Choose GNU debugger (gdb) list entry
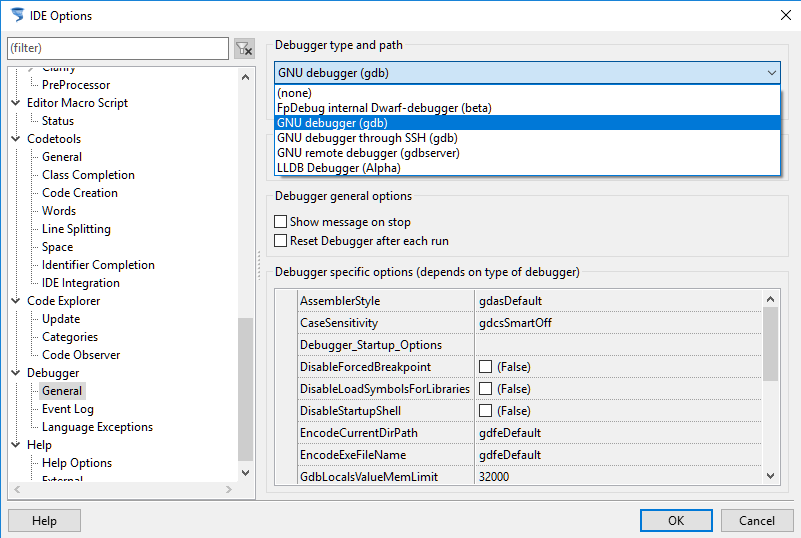This screenshot has width=801, height=538. (527, 123)
